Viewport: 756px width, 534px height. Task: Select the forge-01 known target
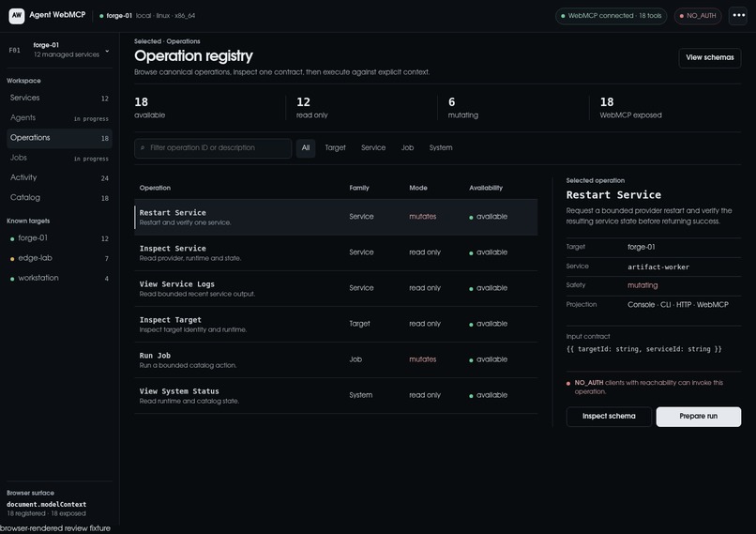tap(59, 238)
